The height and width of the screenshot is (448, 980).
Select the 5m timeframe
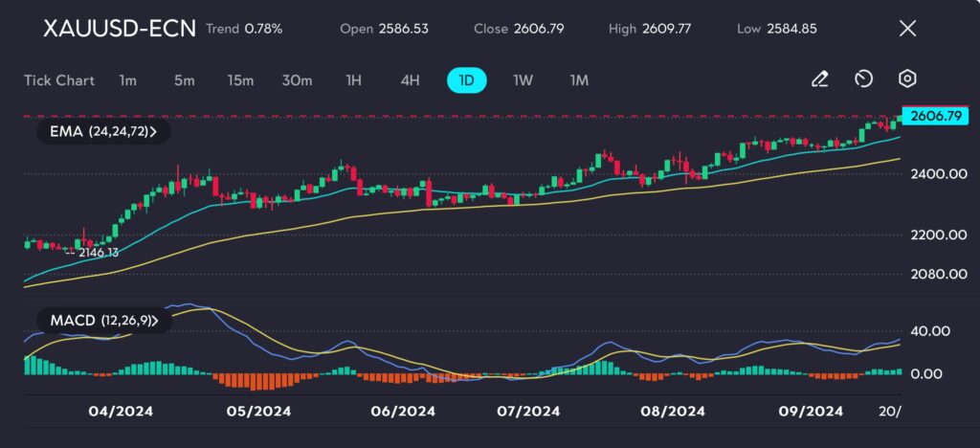pos(184,80)
